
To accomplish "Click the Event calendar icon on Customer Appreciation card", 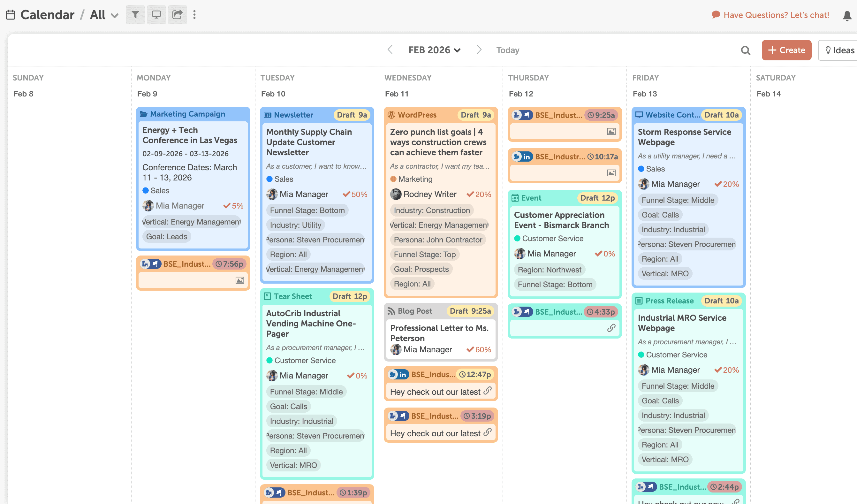I will pos(516,198).
